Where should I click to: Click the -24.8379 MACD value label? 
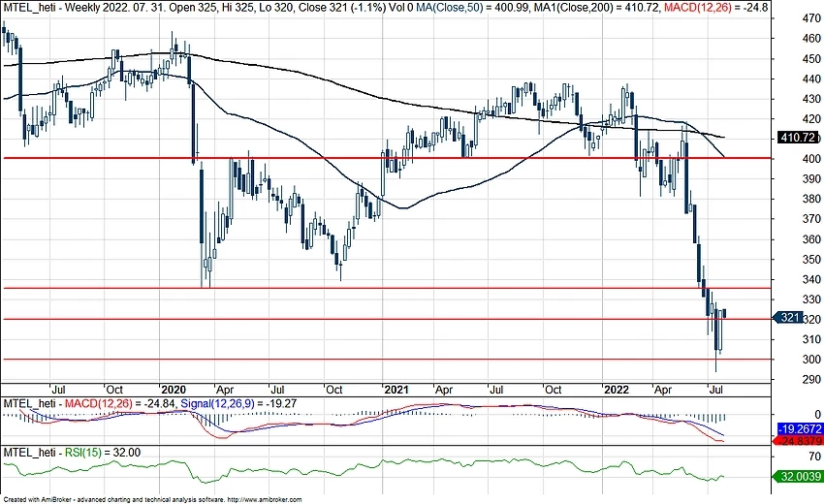[800, 441]
